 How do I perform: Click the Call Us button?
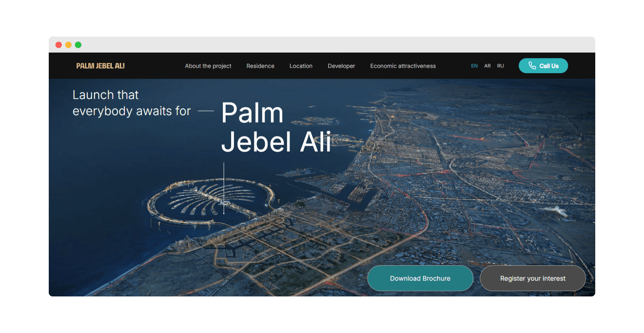pos(543,66)
